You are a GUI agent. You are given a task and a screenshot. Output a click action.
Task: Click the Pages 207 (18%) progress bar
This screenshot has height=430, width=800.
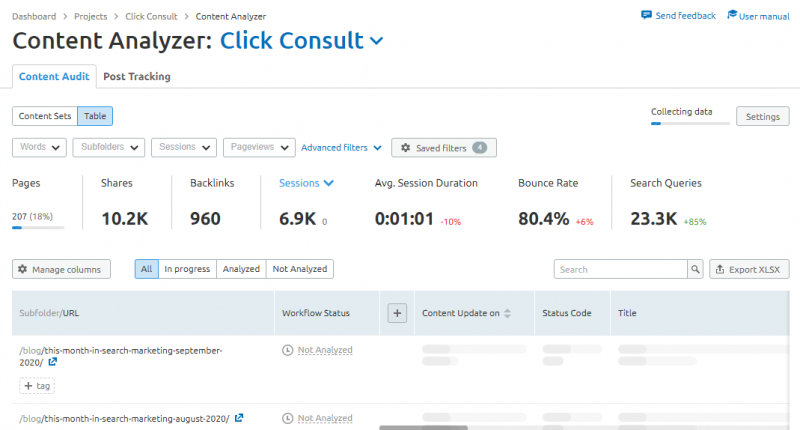pyautogui.click(x=38, y=227)
